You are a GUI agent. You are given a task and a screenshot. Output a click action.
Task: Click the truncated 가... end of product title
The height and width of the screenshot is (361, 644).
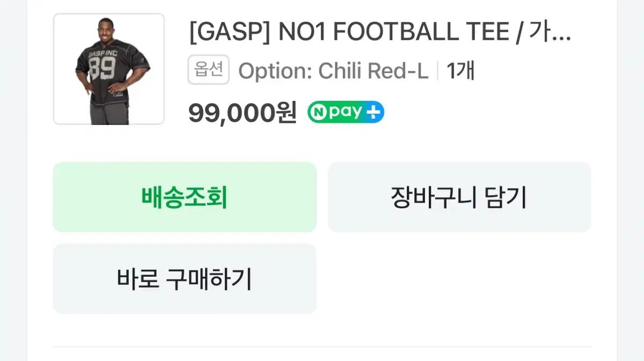pos(550,33)
